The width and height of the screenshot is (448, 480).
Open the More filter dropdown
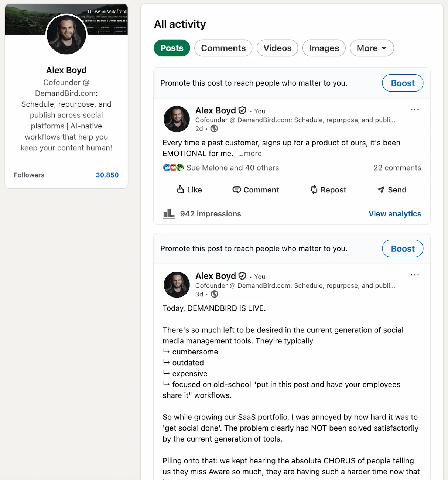coord(372,48)
